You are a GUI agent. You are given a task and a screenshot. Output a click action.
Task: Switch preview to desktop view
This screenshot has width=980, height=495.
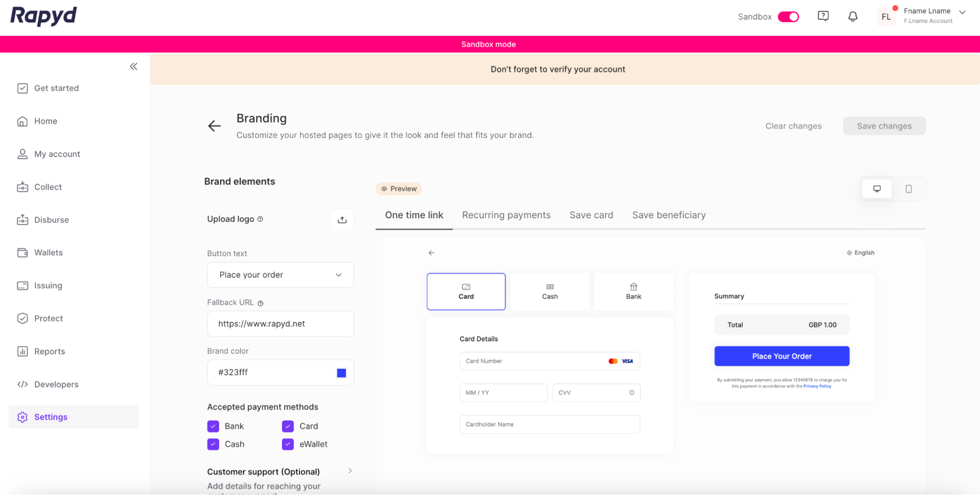(877, 189)
